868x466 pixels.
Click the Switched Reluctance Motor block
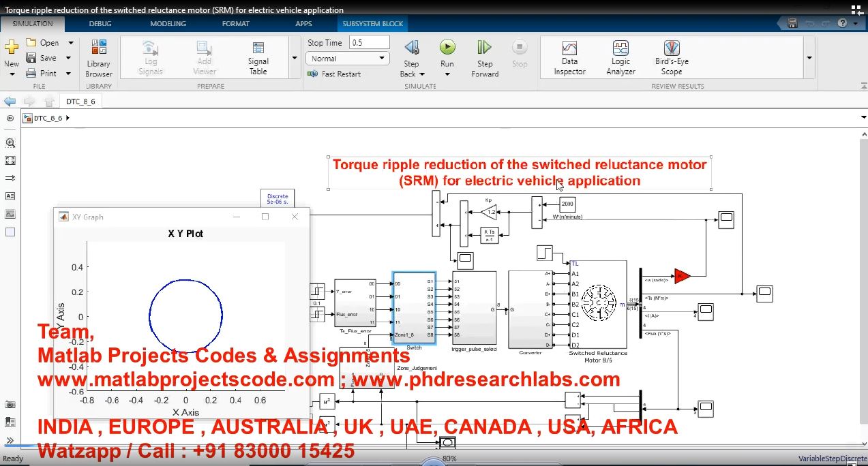[599, 305]
